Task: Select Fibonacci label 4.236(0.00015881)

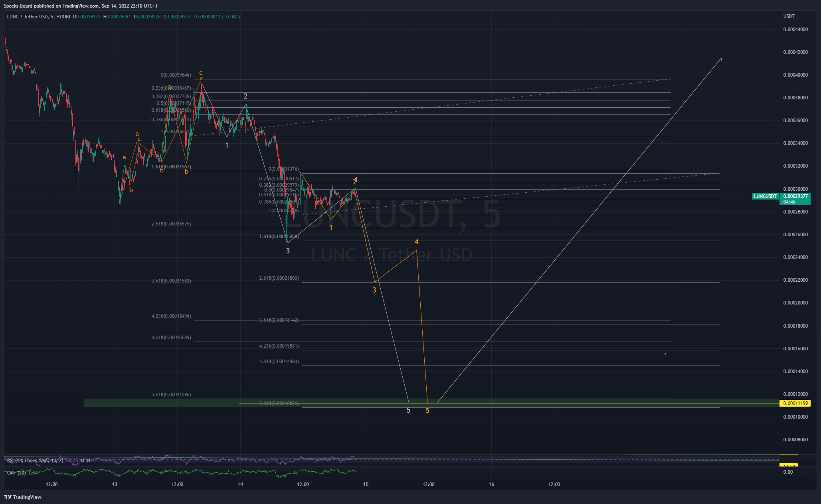Action: (279, 346)
